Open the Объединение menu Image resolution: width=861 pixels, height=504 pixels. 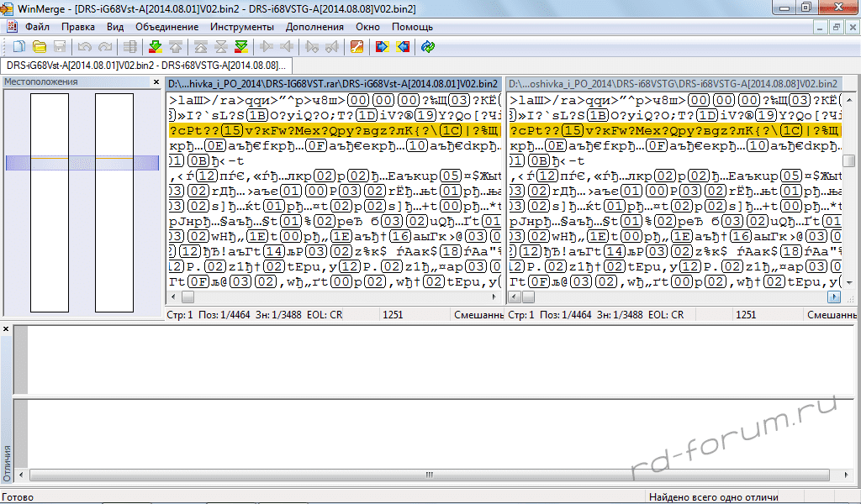tap(167, 27)
